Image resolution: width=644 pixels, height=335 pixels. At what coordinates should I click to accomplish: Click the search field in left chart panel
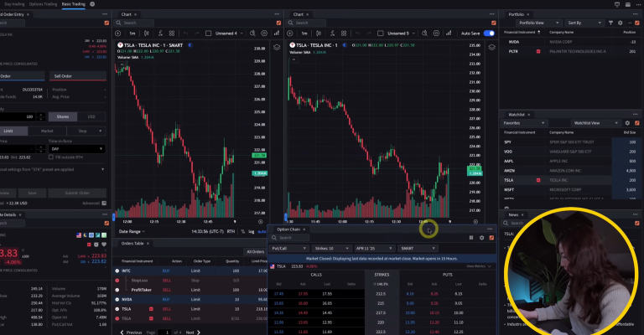tap(143, 23)
